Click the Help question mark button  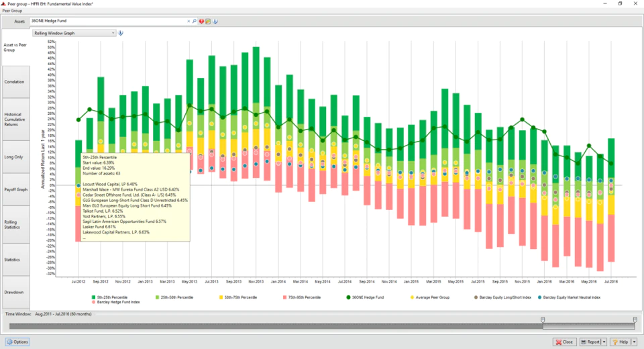[x=621, y=342]
